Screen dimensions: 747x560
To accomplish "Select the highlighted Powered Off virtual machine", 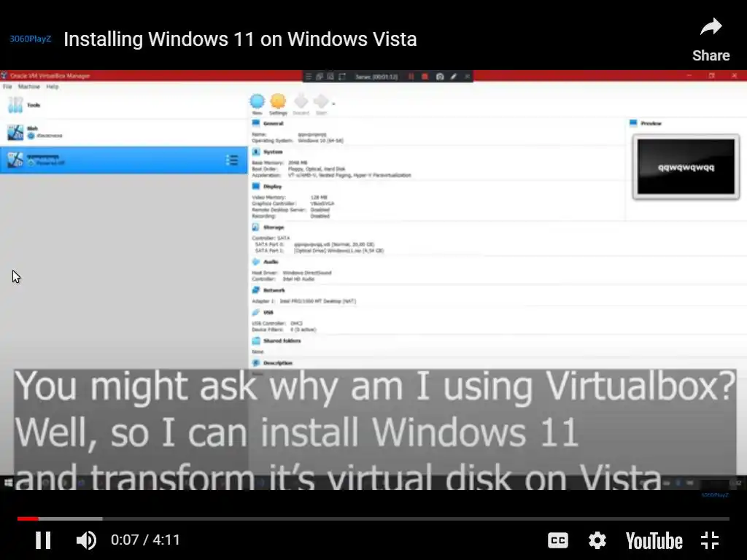I will coord(124,160).
